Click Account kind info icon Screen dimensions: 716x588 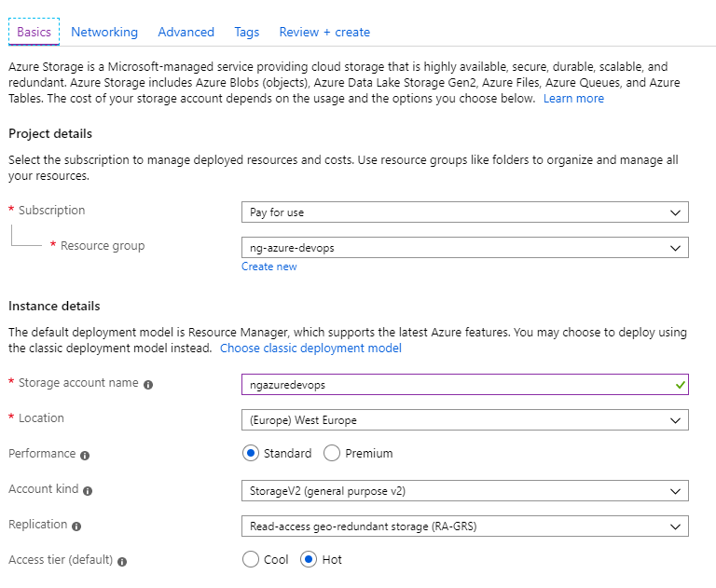coord(88,491)
